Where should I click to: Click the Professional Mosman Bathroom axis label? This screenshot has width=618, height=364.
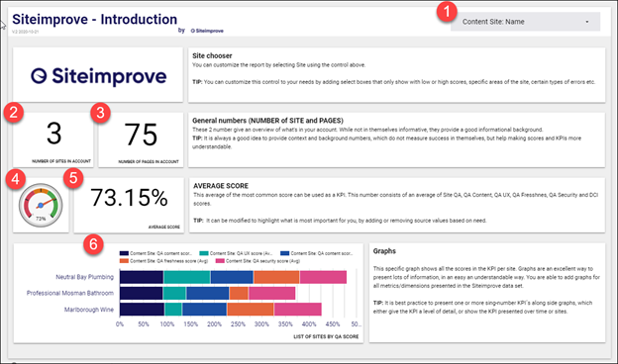[x=70, y=293]
